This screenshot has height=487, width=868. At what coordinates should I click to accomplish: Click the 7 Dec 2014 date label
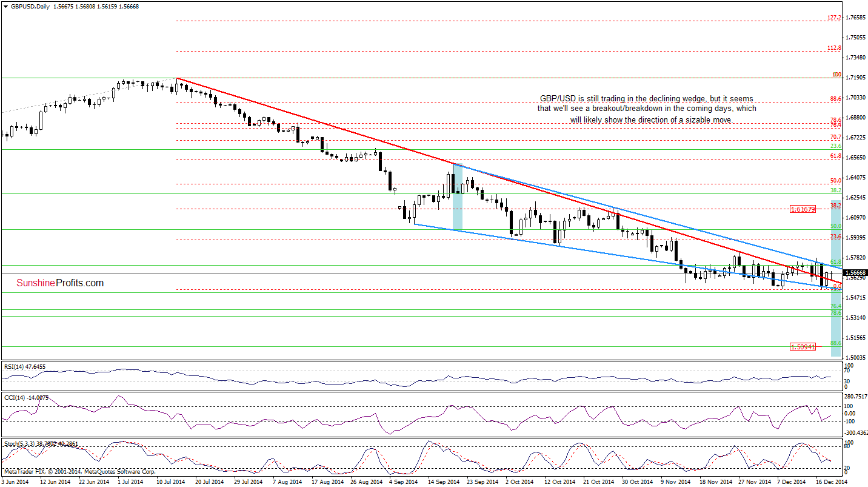pyautogui.click(x=792, y=482)
